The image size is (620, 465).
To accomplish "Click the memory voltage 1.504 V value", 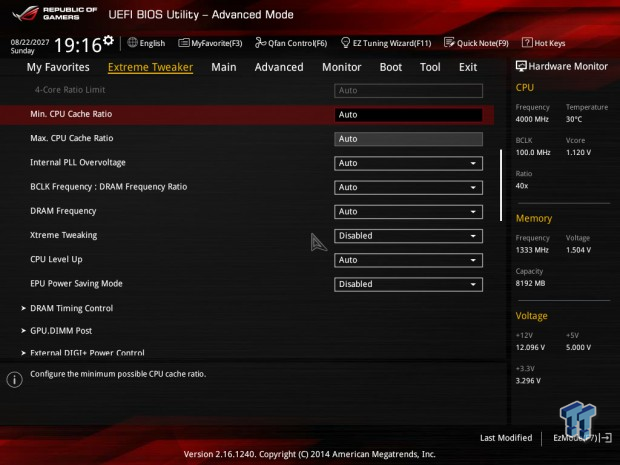I will [x=578, y=250].
